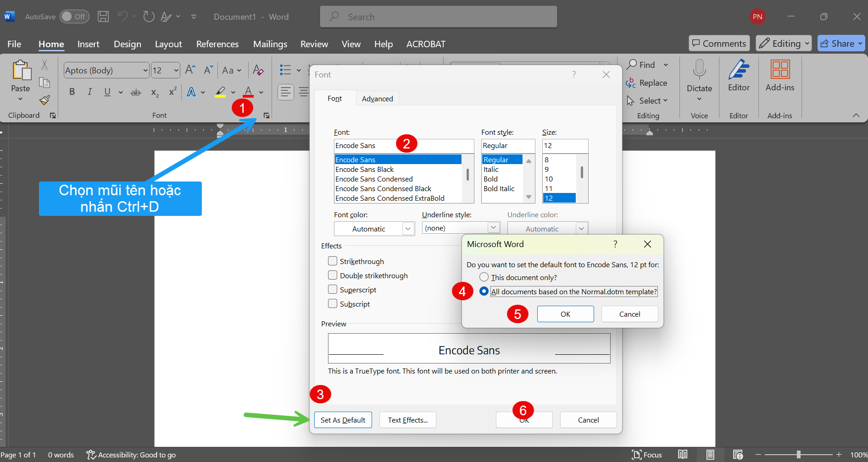Open Text Effects and Typography icon
868x462 pixels.
click(x=191, y=92)
